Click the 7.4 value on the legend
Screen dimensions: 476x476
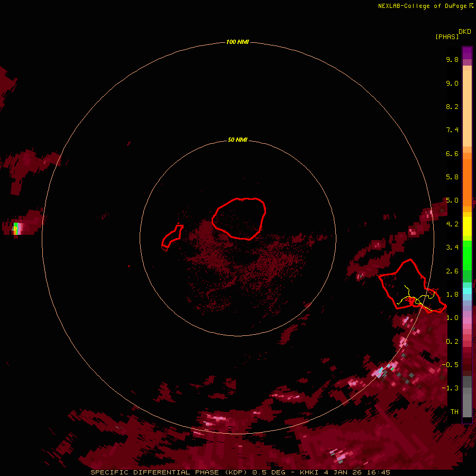pyautogui.click(x=452, y=130)
